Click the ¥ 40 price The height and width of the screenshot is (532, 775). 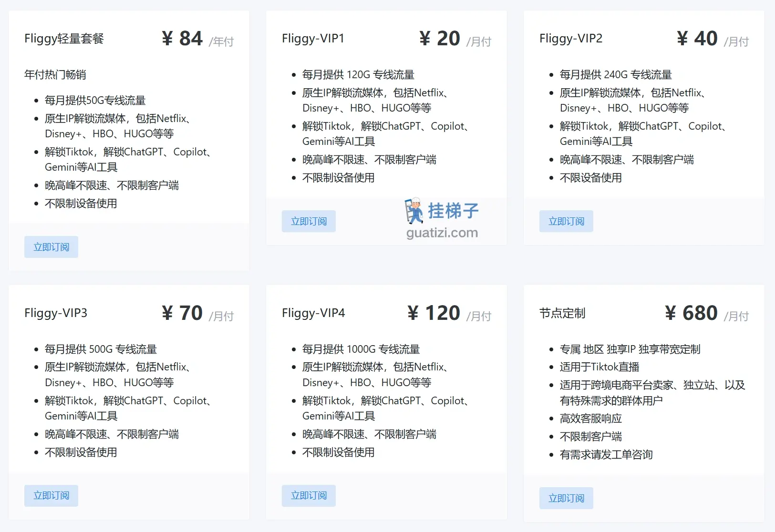(697, 39)
